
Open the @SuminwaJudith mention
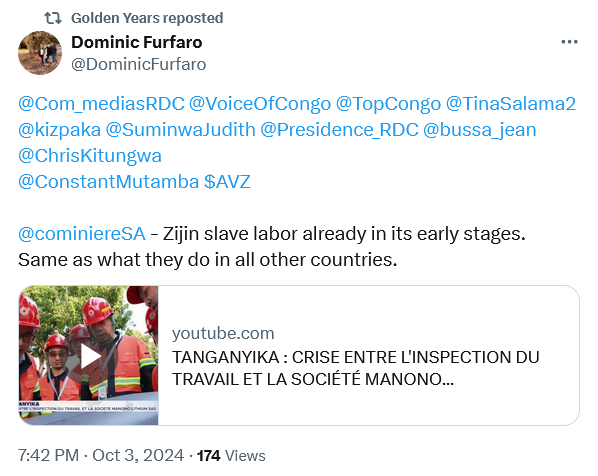[180, 130]
